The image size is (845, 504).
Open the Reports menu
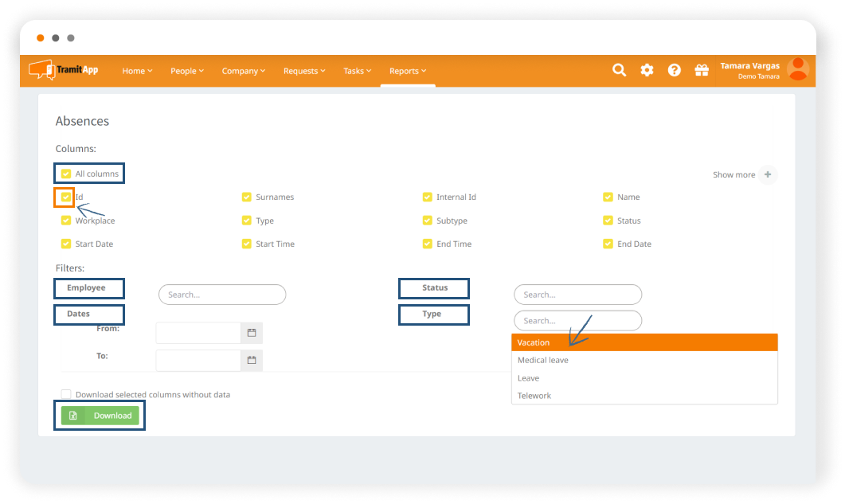[x=408, y=71]
